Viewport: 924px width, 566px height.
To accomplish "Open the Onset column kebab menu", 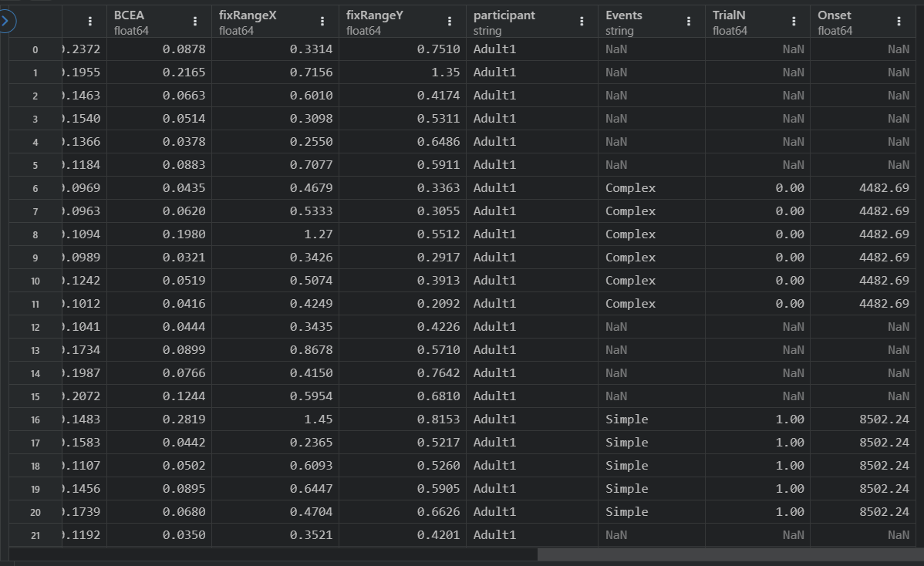I will click(x=899, y=22).
